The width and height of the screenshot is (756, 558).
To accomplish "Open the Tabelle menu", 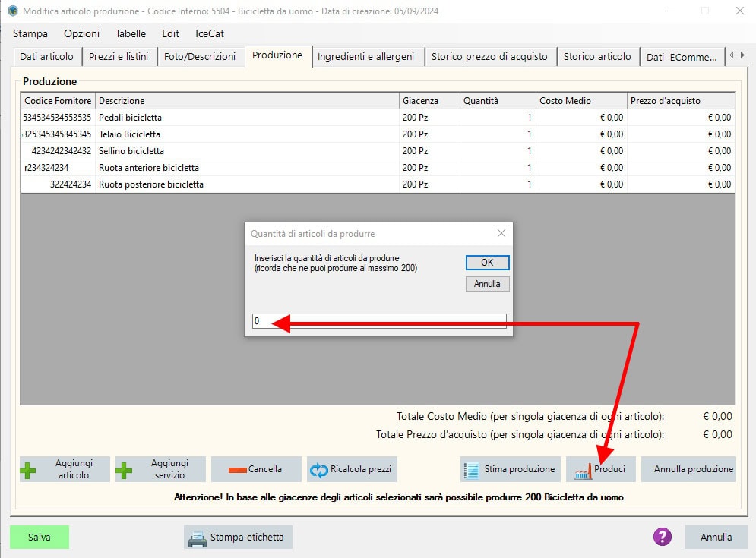I will tap(131, 33).
